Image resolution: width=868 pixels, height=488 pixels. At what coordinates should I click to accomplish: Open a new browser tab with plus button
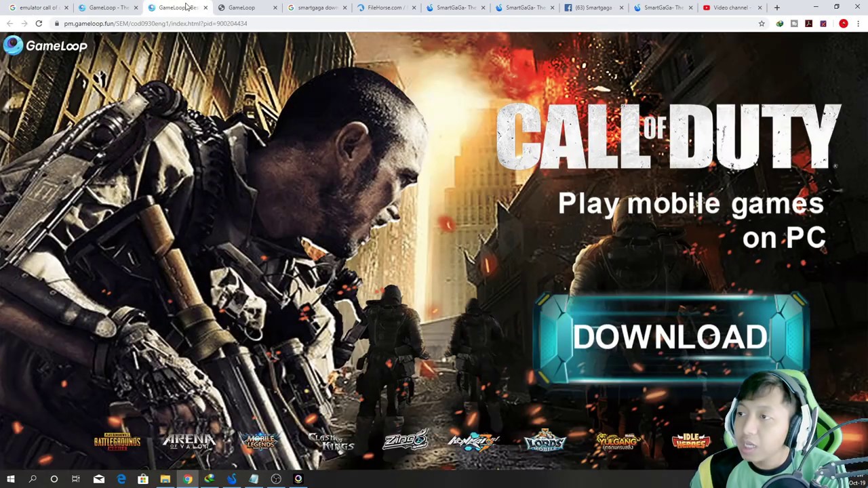pyautogui.click(x=776, y=7)
